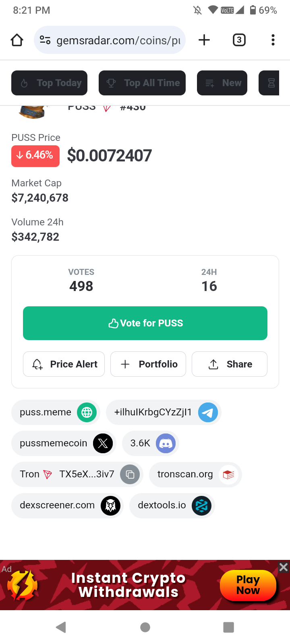290x644 pixels.
Task: Switch to the Top Today tab
Action: click(50, 83)
